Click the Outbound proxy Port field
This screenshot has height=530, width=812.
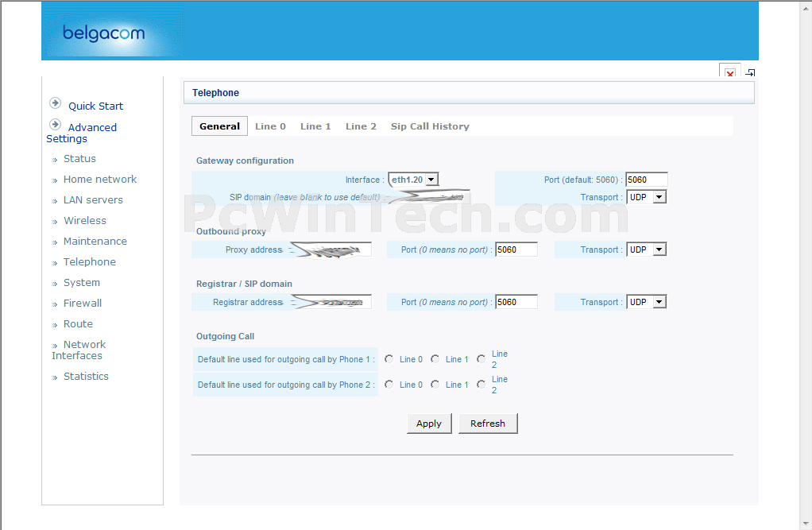[x=516, y=250]
